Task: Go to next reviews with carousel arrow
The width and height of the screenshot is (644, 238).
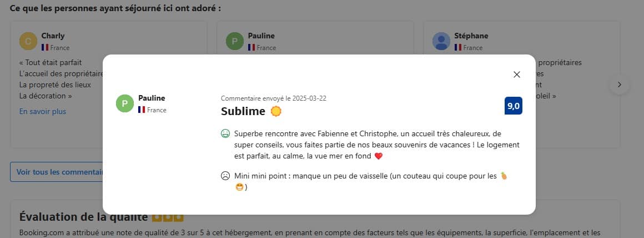Action: pos(620,85)
